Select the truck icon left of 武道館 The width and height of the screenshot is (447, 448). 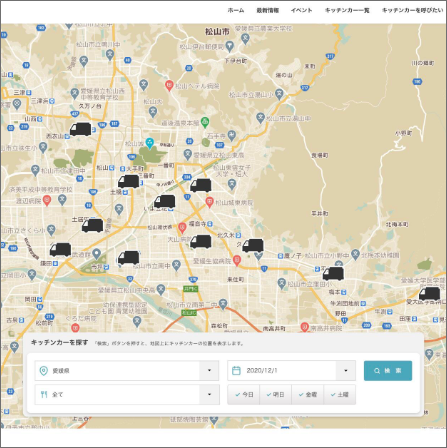tap(60, 249)
